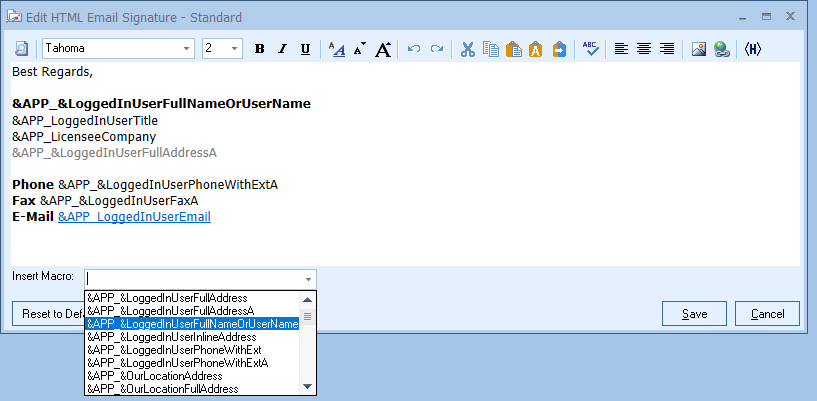Click the &APP_LoggedInUserEmail link
Screen dimensions: 817x401
[134, 216]
